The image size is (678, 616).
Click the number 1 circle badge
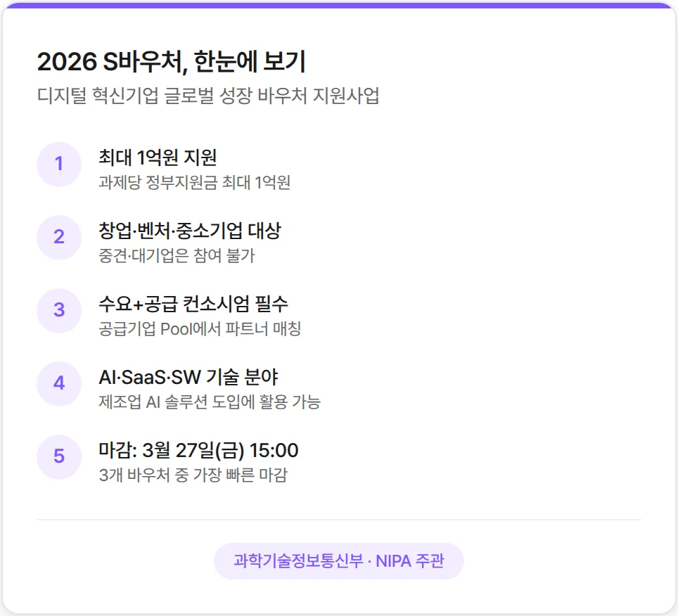click(x=59, y=164)
